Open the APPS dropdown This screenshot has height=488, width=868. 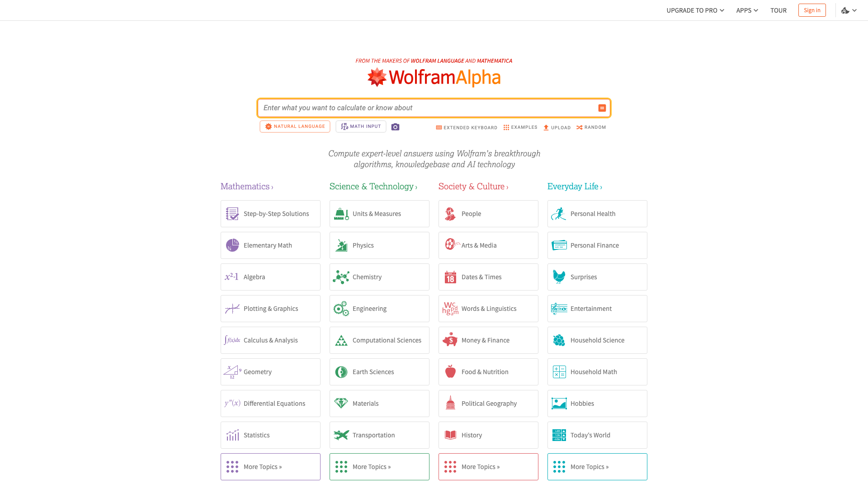tap(746, 10)
